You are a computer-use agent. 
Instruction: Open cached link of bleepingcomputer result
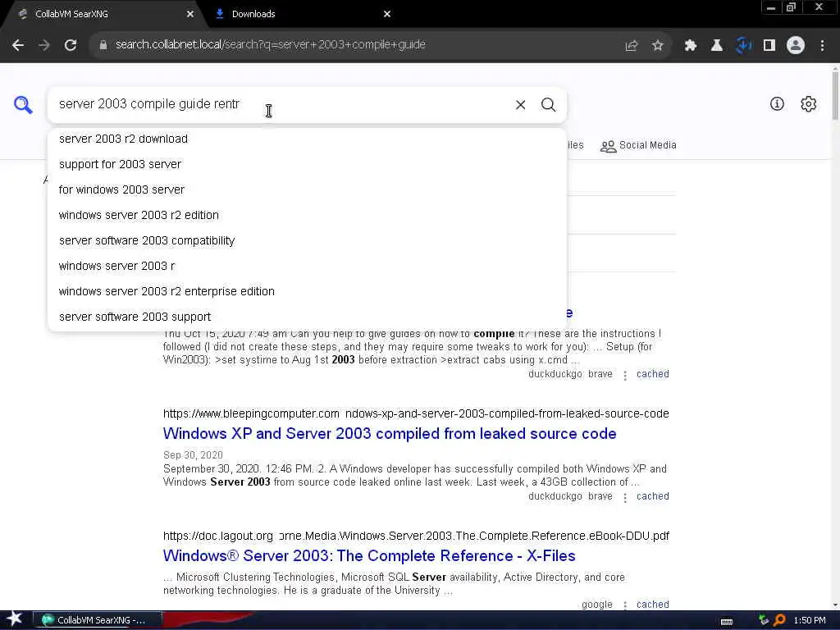click(x=652, y=496)
